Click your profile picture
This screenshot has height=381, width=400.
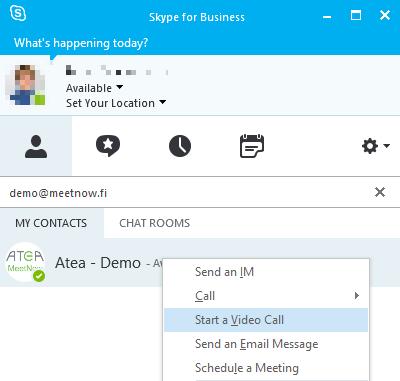[25, 85]
